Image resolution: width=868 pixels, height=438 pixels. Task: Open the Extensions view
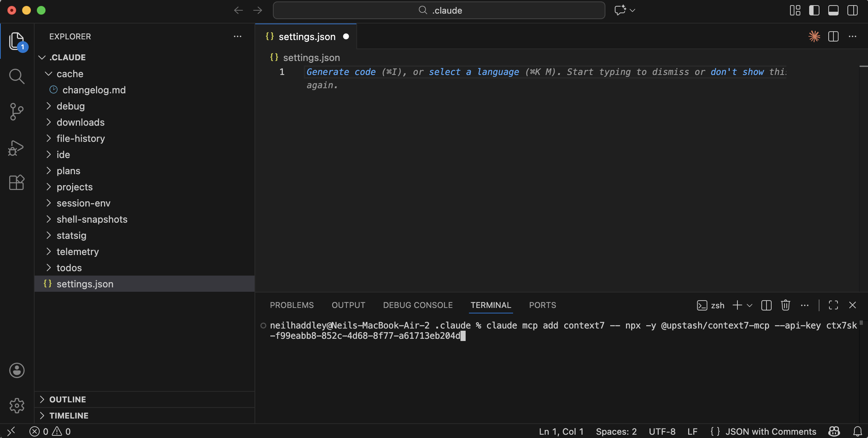tap(17, 183)
